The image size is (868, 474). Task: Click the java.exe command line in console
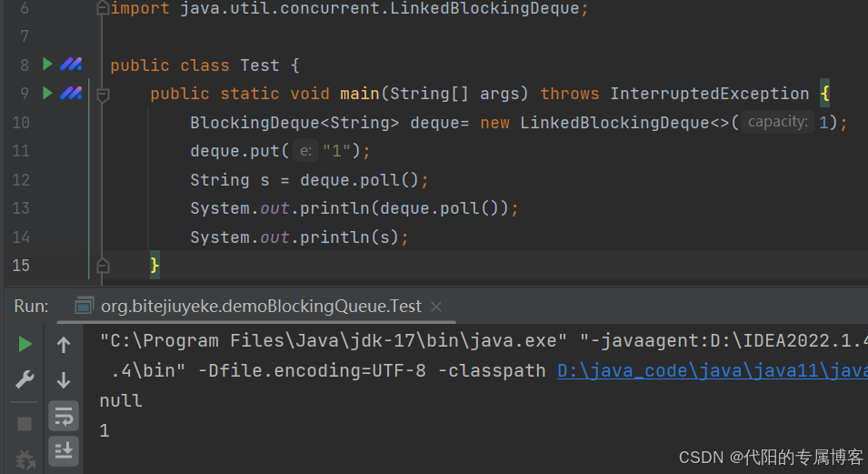pos(334,340)
